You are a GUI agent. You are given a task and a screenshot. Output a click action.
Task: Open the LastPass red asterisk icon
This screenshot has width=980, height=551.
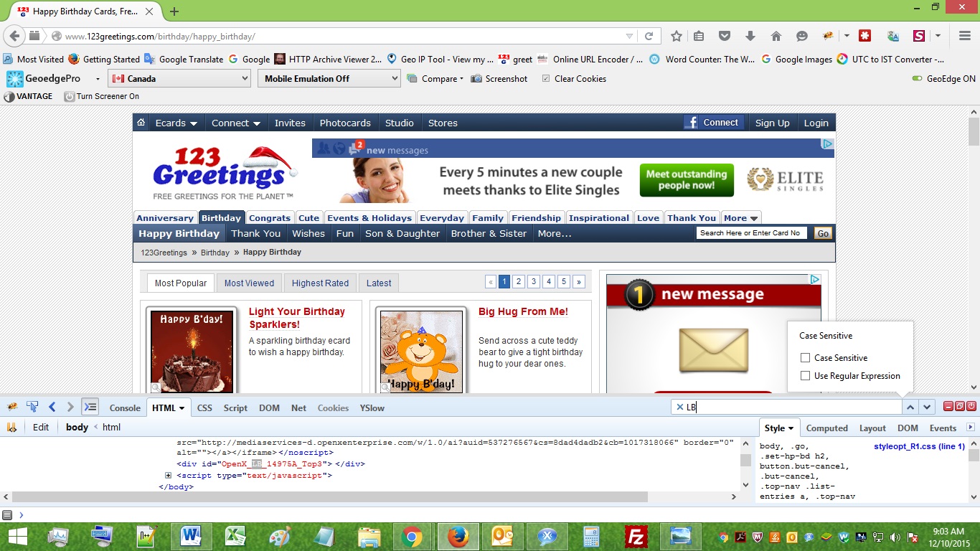coord(865,36)
